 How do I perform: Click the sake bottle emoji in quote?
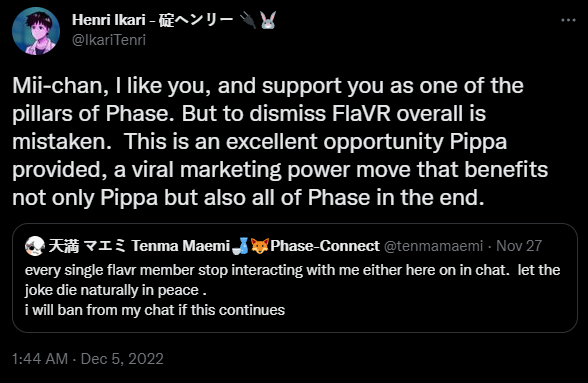point(240,246)
